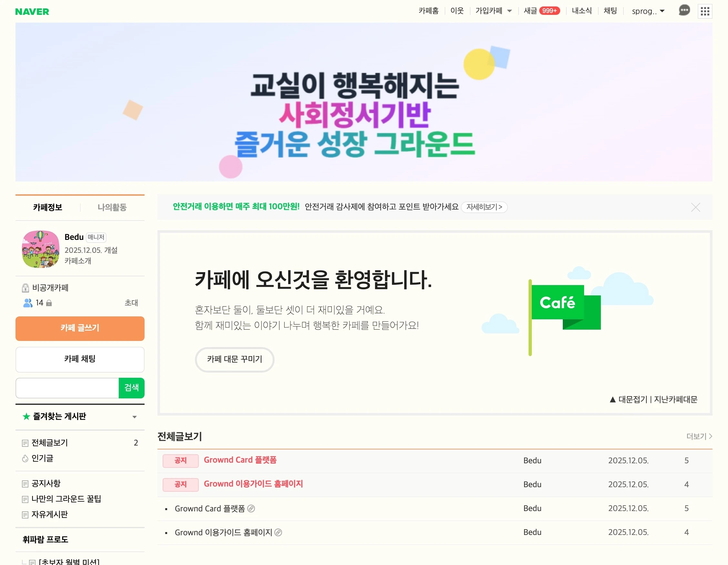Expand the 즐겨찾는 게시판 arrow

click(134, 417)
